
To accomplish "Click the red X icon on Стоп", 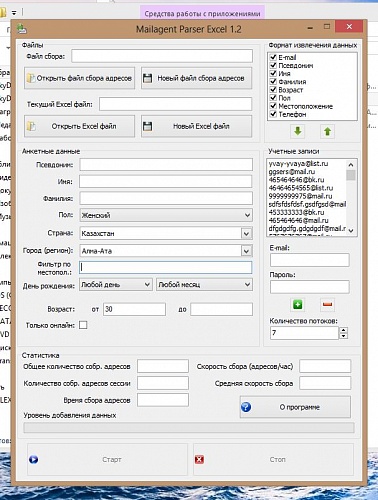I will (x=199, y=460).
